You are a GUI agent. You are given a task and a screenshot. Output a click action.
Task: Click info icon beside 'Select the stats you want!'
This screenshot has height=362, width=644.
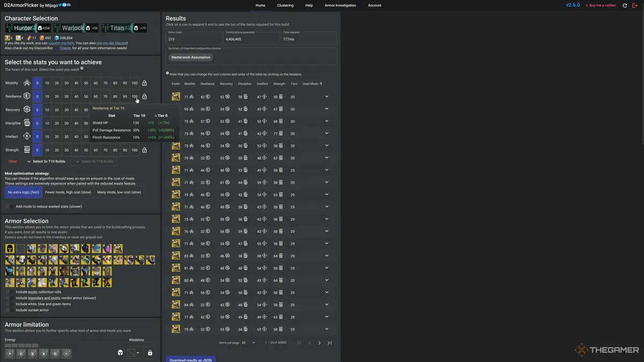click(x=82, y=69)
